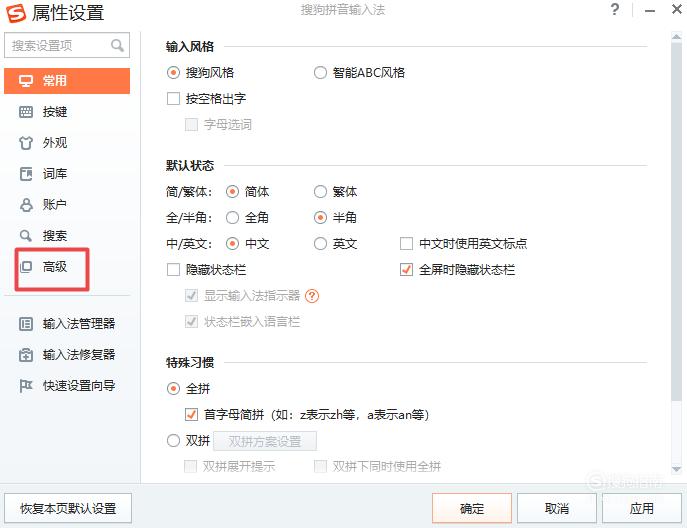Click the magnifier icon in search box
The image size is (687, 528).
(x=117, y=45)
